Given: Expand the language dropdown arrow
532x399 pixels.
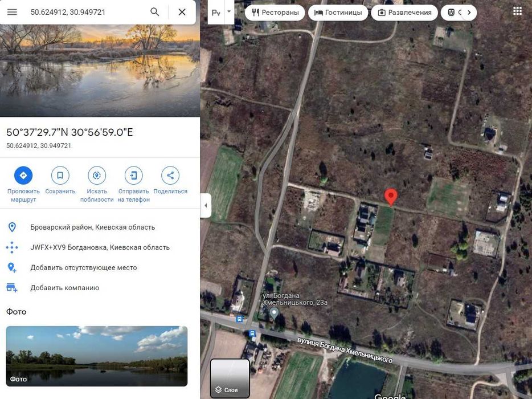Looking at the screenshot, I should [x=229, y=12].
